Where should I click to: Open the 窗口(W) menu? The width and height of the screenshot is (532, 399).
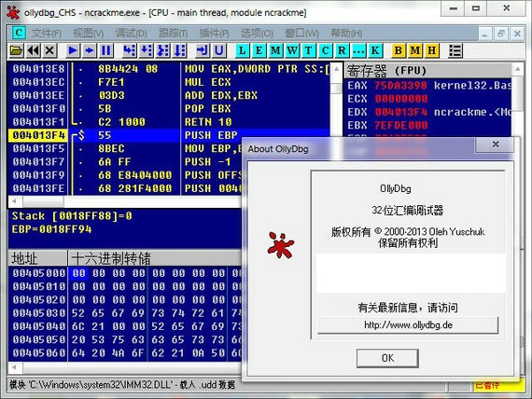[x=301, y=34]
